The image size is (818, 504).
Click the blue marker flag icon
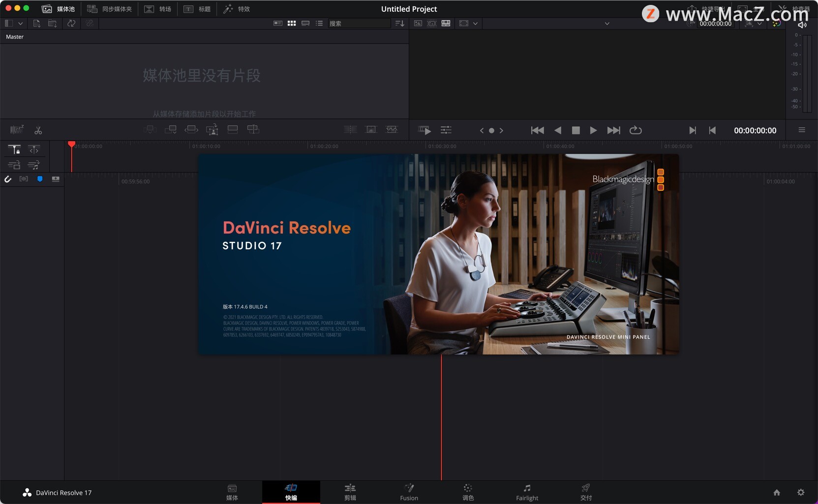[x=40, y=179]
